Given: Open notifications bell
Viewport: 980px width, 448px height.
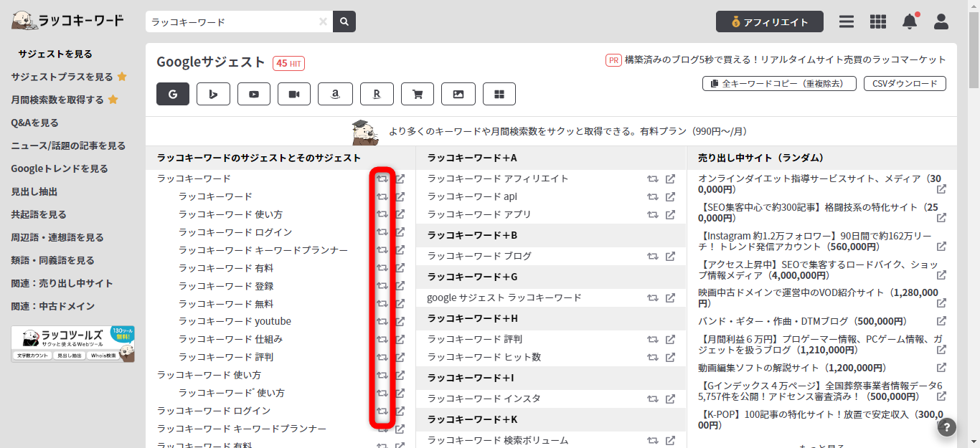Looking at the screenshot, I should [910, 22].
